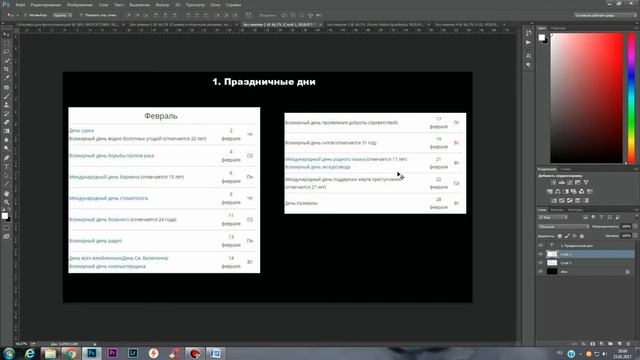640x360 pixels.
Task: Open the status bar info arrow
Action: pos(95,344)
